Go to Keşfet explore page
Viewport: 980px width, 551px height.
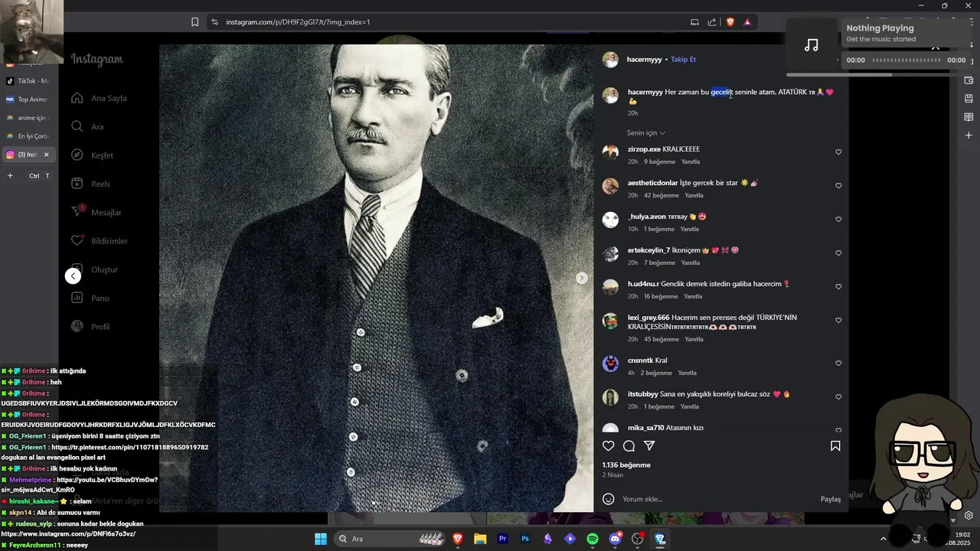pos(77,155)
